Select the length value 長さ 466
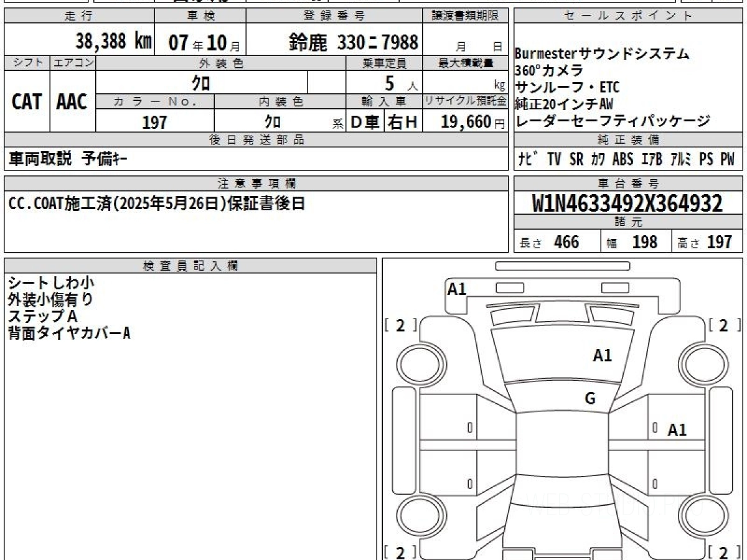The width and height of the screenshot is (747, 560). pos(550,242)
